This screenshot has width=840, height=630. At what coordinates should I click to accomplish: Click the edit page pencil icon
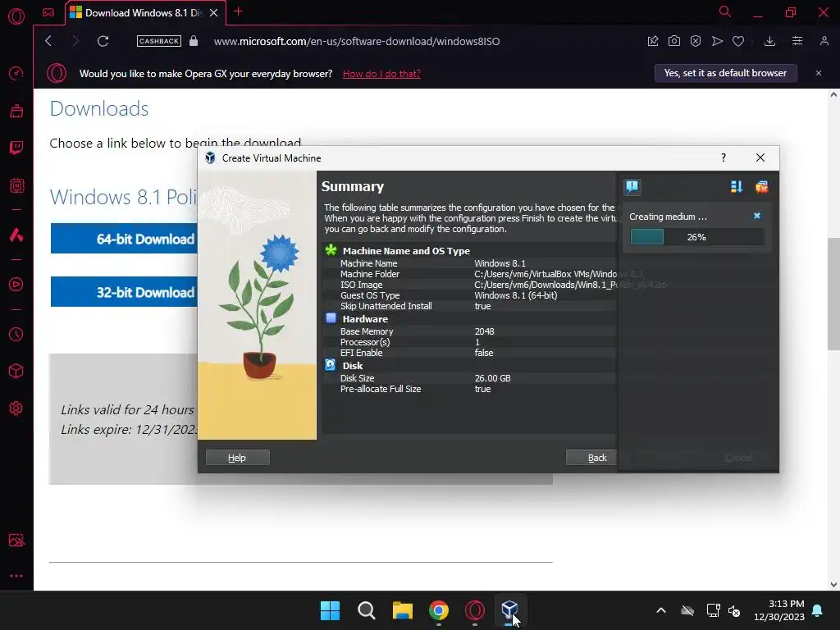[x=652, y=41]
